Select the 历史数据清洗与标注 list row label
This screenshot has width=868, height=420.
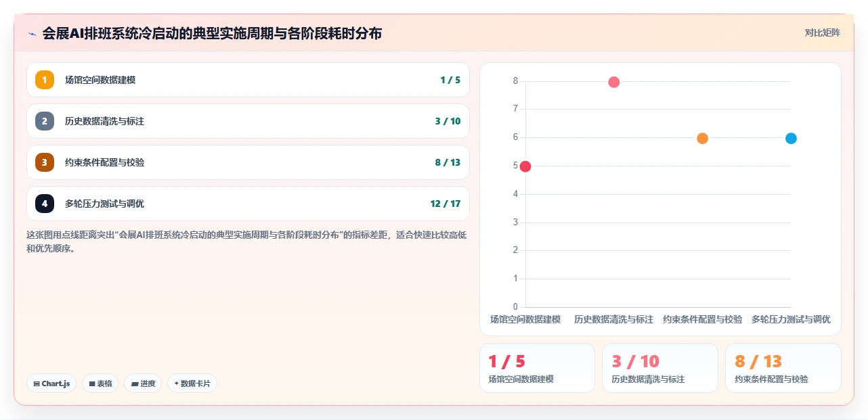(x=104, y=121)
